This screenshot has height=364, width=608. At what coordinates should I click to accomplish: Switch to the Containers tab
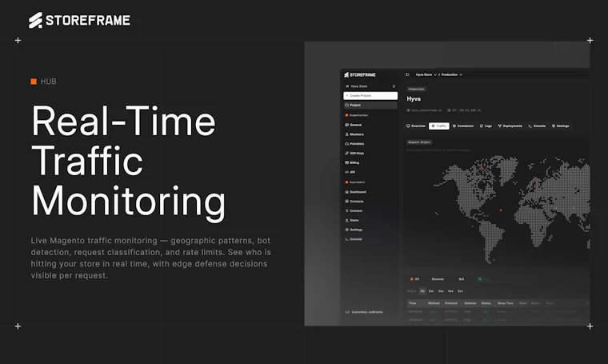[463, 126]
